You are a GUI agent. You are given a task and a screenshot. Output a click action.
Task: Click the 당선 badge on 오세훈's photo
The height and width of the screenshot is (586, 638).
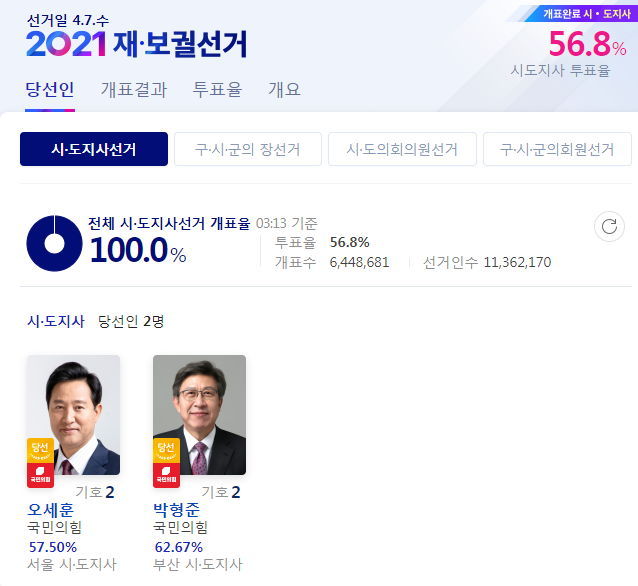coord(40,450)
